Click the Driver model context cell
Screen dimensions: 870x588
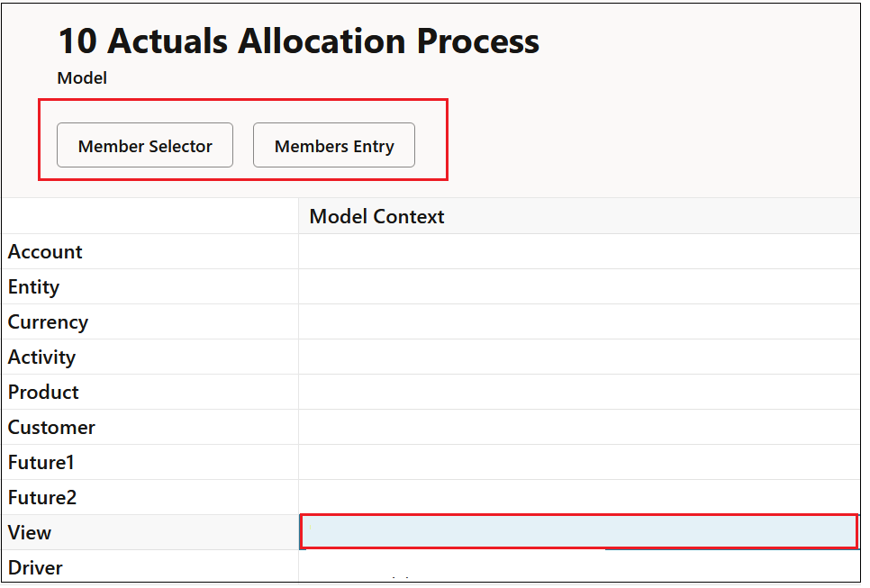(x=579, y=565)
